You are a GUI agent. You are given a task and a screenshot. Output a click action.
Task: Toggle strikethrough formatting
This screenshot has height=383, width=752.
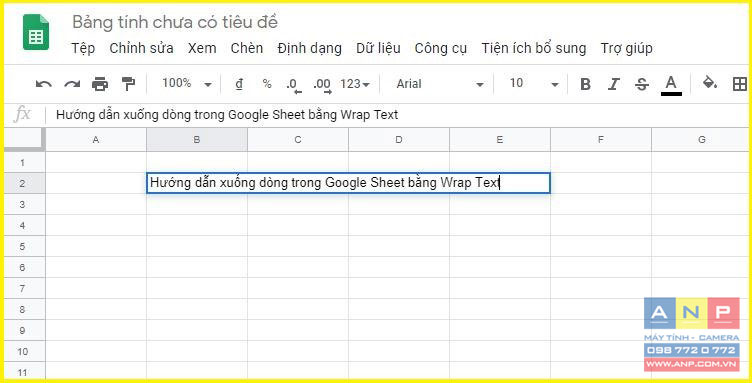tap(642, 84)
